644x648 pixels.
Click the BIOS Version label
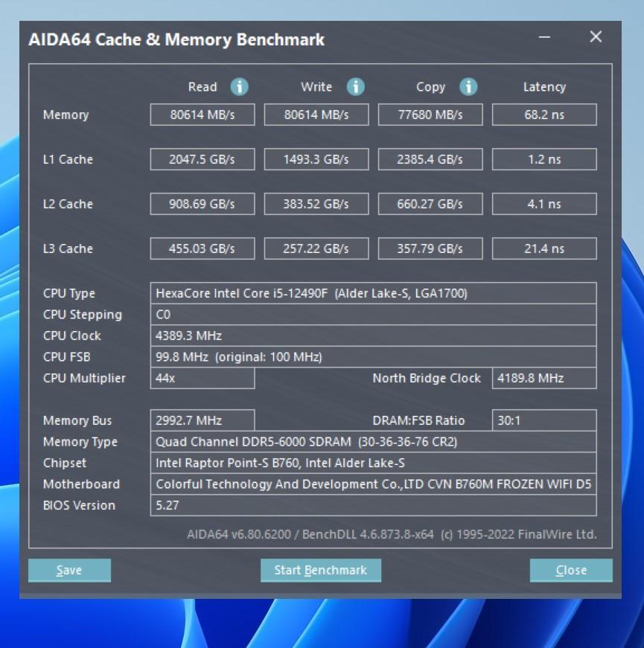tap(79, 505)
